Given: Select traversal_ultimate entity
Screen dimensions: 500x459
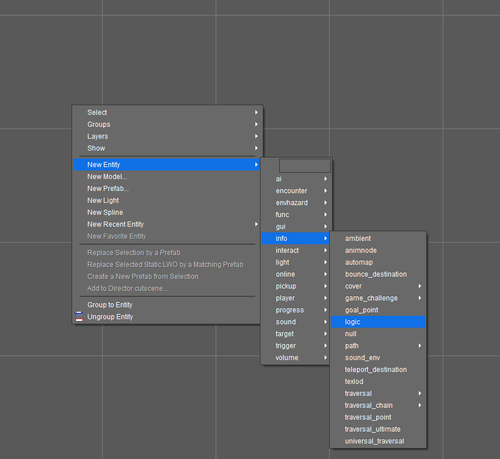Looking at the screenshot, I should click(378, 429).
